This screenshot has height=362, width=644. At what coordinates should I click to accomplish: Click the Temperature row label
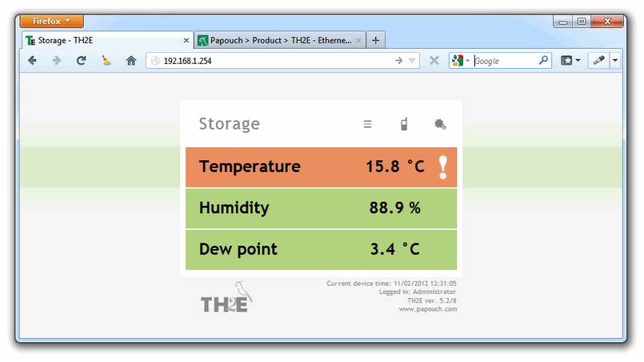coord(250,167)
